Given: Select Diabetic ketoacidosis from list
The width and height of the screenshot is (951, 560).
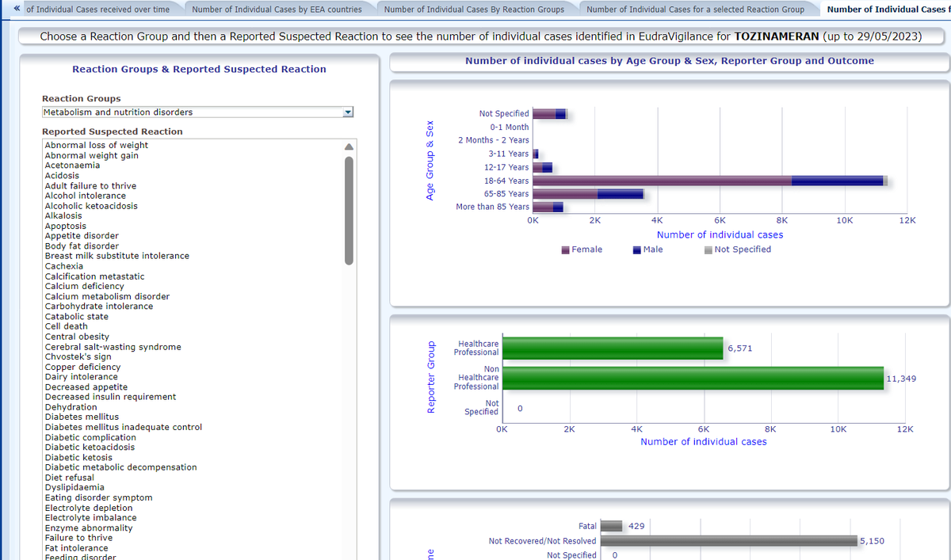Looking at the screenshot, I should pos(90,448).
